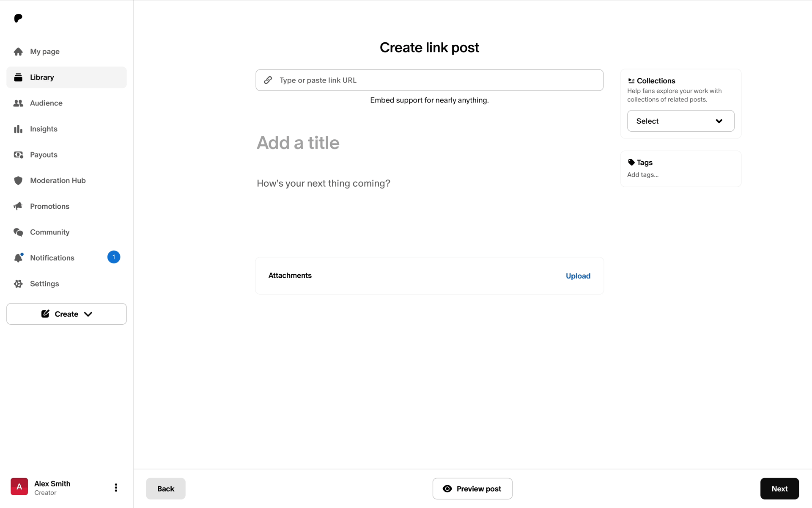Open the Insights section
Screen dimensions: 812x508
(x=66, y=129)
